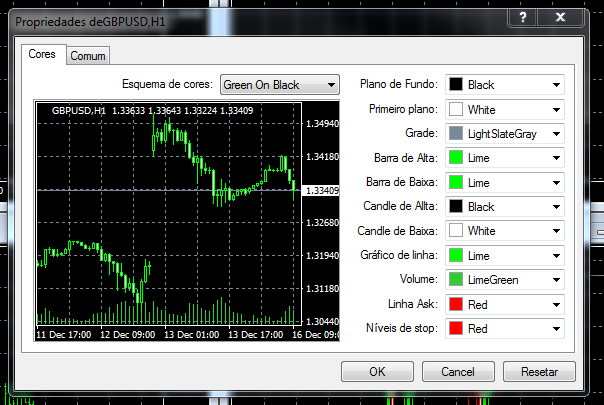
Task: Select the Cores tab
Action: 42,54
